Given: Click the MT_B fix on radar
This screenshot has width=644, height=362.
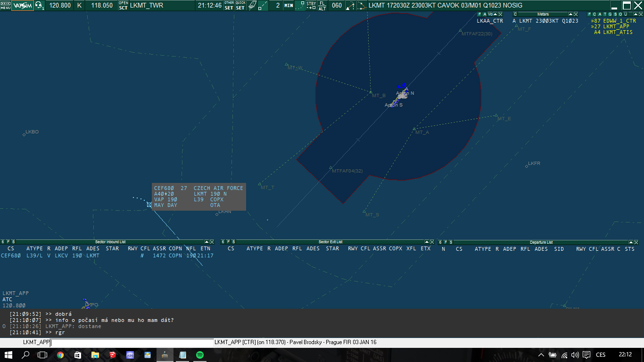Looking at the screenshot, I should coord(371,92).
